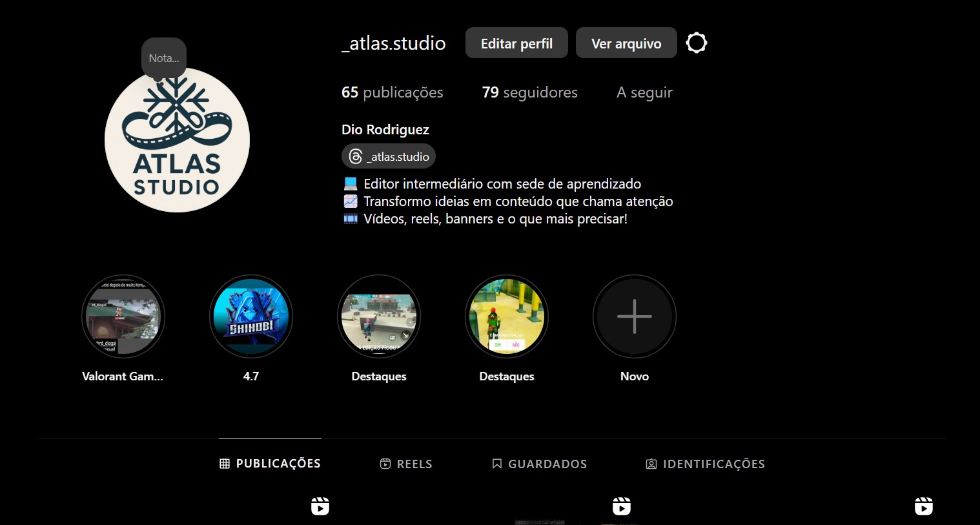Image resolution: width=980 pixels, height=525 pixels.
Task: Open first post's reel icon
Action: click(x=320, y=506)
